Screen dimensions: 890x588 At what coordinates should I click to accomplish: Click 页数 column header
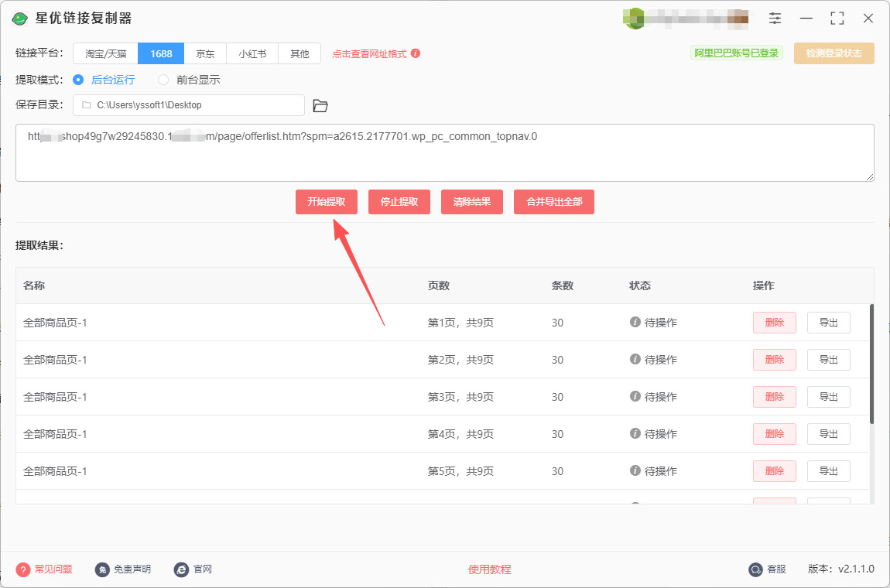tap(439, 285)
